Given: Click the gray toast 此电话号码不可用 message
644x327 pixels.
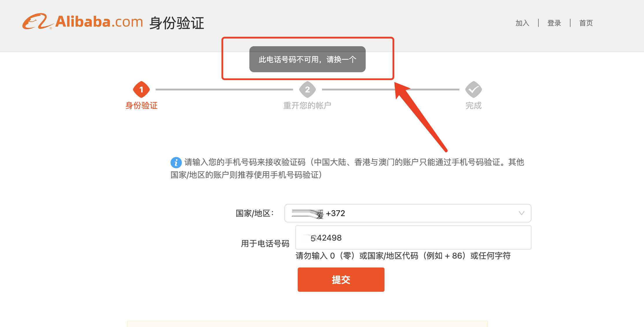Looking at the screenshot, I should [308, 59].
